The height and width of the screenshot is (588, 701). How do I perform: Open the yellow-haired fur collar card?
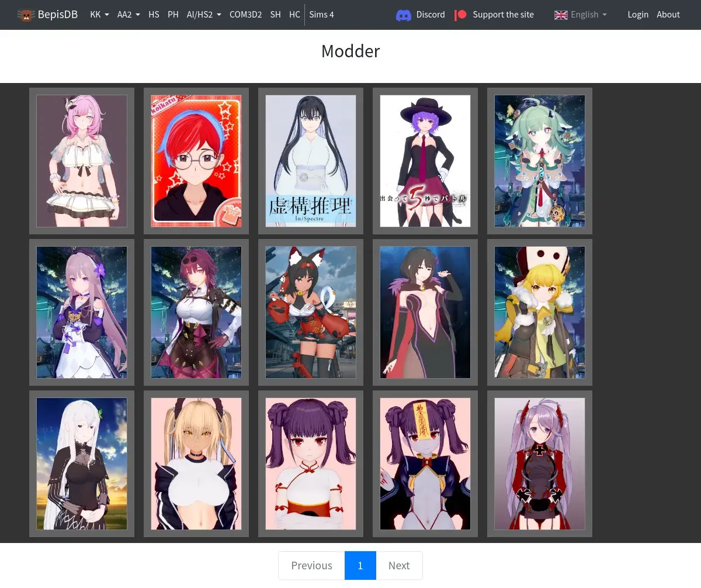540,312
